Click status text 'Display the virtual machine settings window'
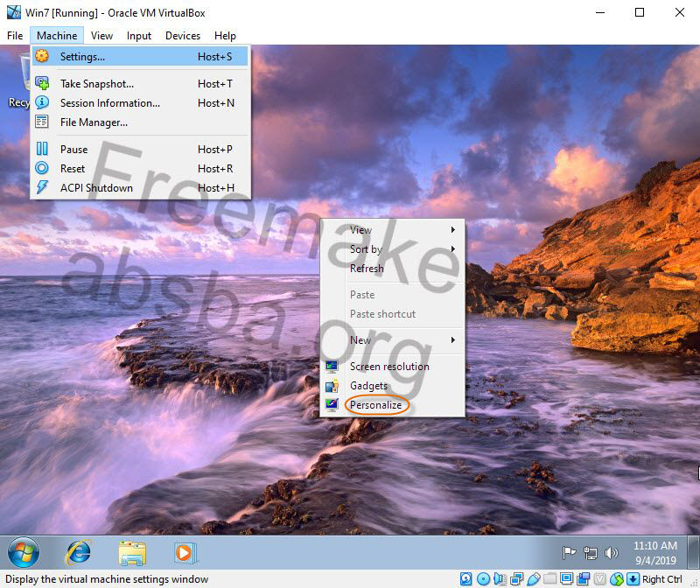The image size is (700, 588). [x=107, y=579]
